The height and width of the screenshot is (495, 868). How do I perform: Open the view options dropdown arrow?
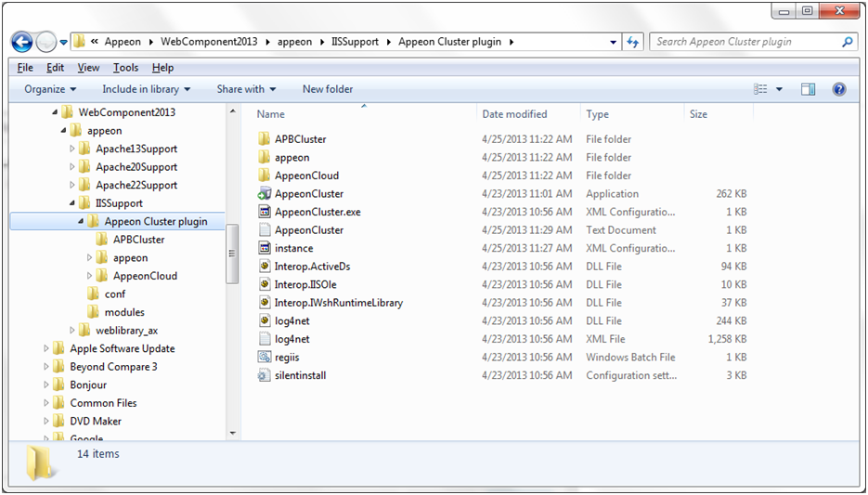779,89
